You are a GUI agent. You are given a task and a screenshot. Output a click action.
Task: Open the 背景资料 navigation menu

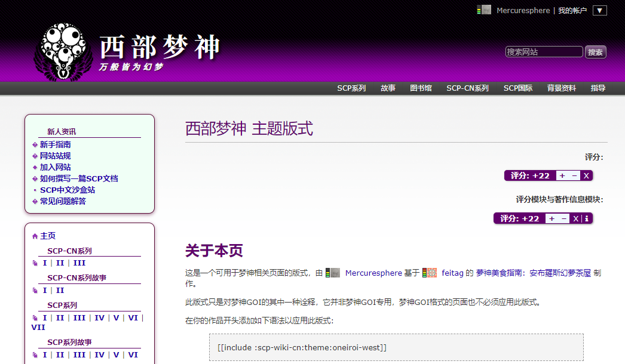[x=562, y=88]
